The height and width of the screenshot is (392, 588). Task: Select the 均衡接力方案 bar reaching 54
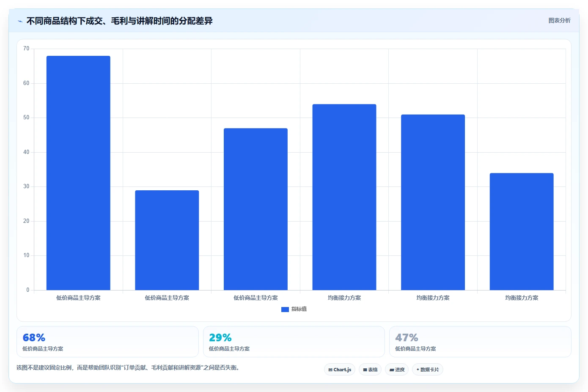point(344,197)
